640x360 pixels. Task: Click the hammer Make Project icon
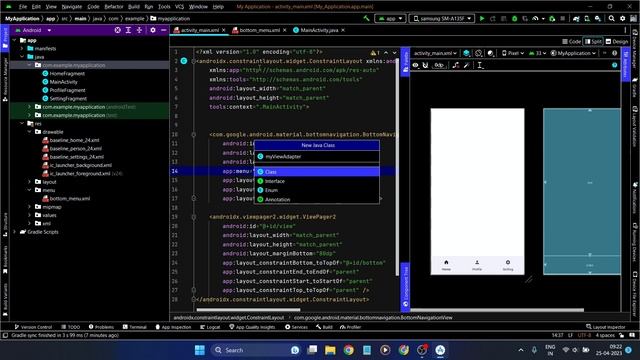click(x=366, y=18)
